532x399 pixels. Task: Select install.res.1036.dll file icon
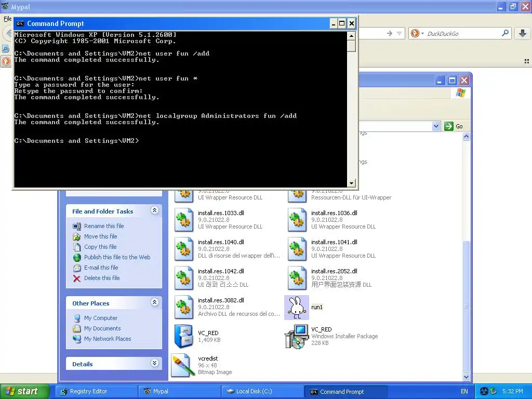(297, 220)
